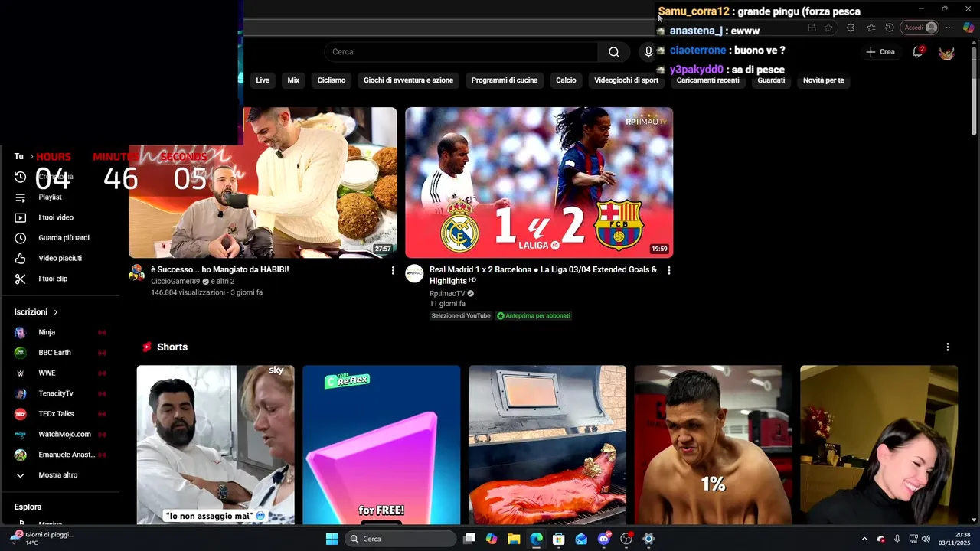Open Discord from taskbar
The image size is (980, 551).
point(604,539)
